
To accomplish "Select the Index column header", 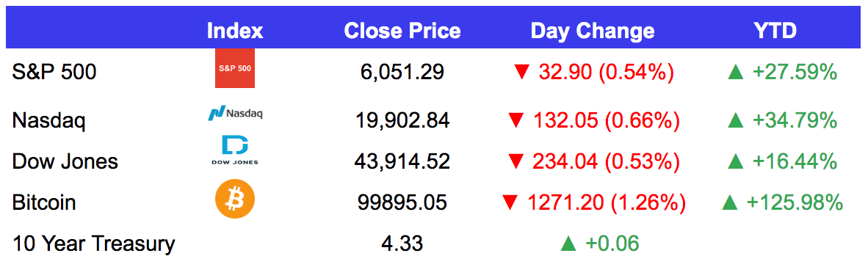I will (x=235, y=31).
